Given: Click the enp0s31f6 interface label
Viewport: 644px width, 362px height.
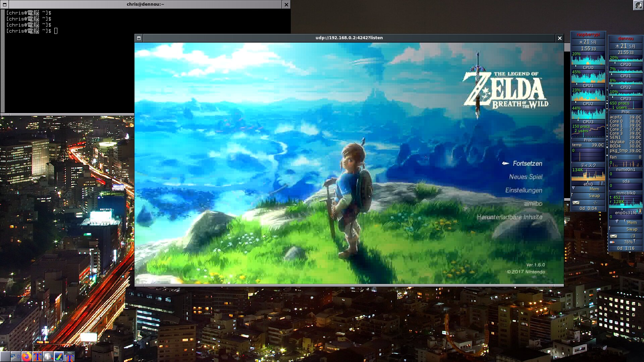Looking at the screenshot, I should 626,213.
